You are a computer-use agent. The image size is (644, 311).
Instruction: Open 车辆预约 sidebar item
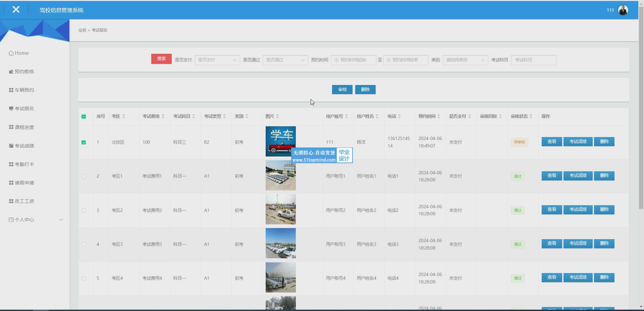21,90
